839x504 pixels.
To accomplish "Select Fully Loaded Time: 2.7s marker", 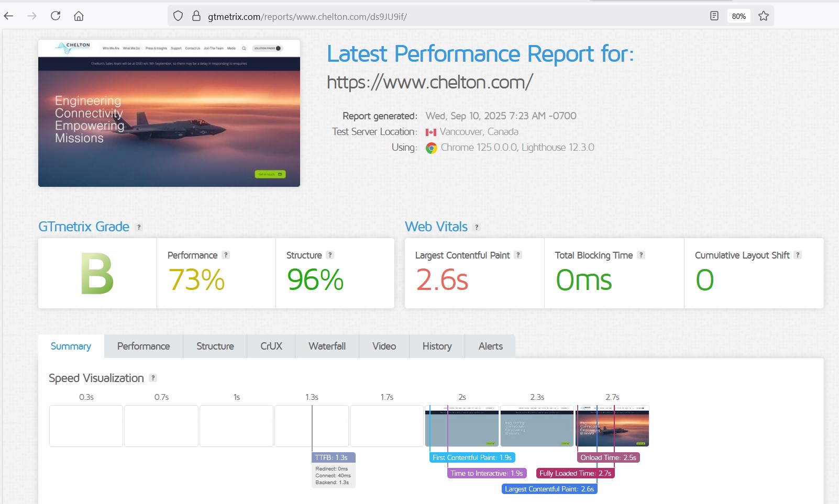I will pos(575,473).
